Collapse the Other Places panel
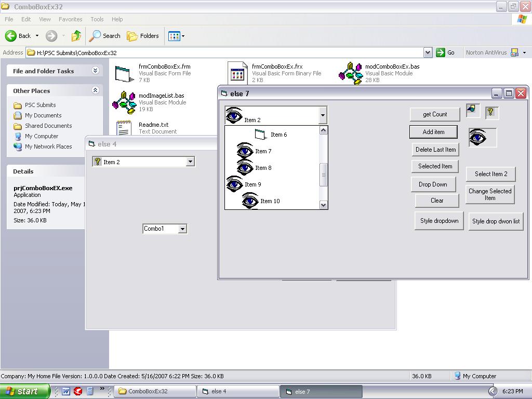Screen dimensions: 532x399 pos(95,90)
